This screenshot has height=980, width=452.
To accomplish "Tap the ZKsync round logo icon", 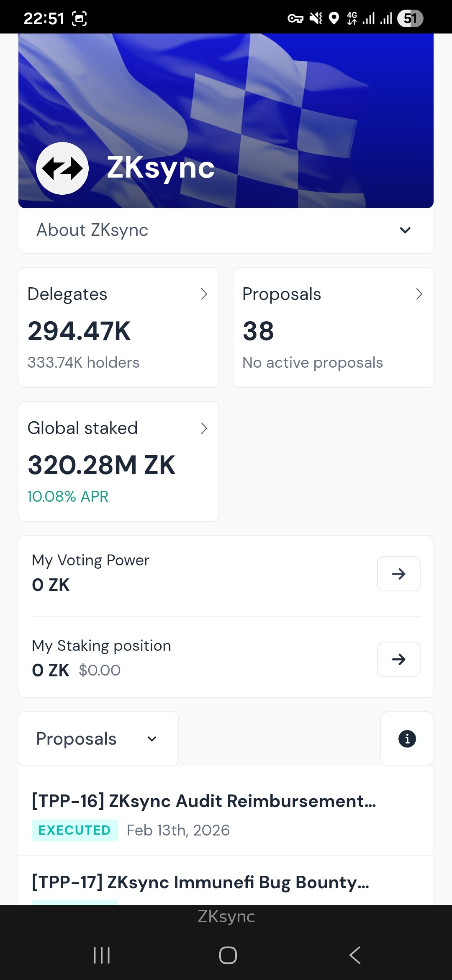I will pyautogui.click(x=62, y=168).
